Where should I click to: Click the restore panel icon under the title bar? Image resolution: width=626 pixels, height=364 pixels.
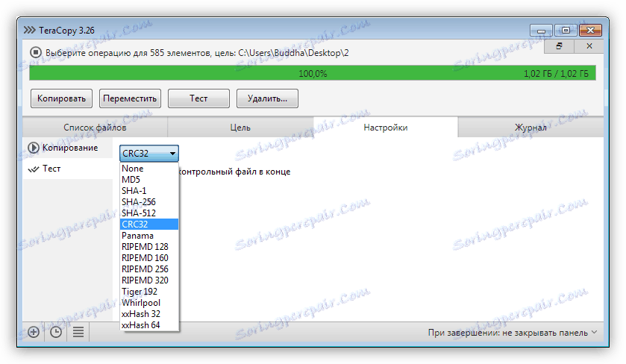pos(560,46)
